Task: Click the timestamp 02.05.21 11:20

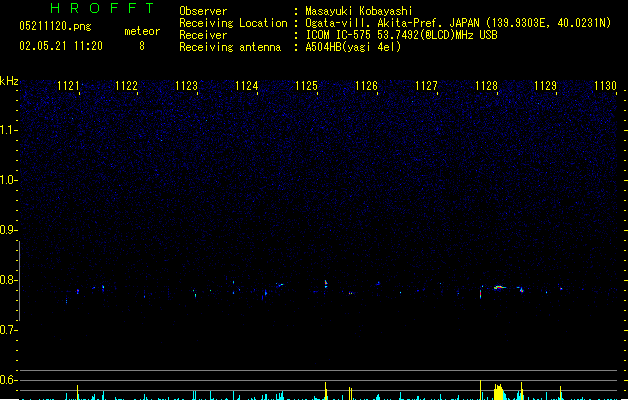Action: click(x=61, y=46)
